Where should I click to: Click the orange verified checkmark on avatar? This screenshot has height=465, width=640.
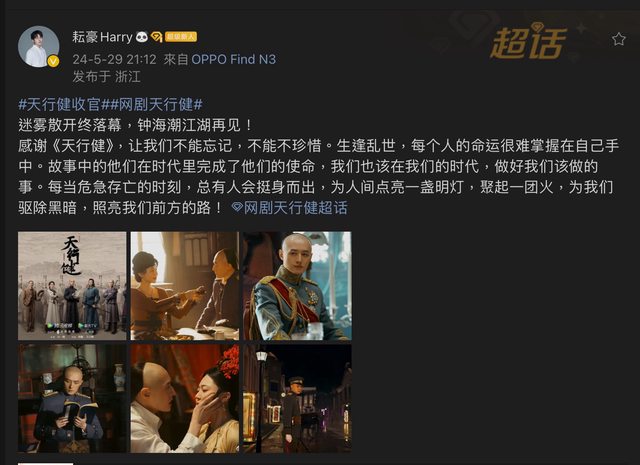[x=53, y=61]
